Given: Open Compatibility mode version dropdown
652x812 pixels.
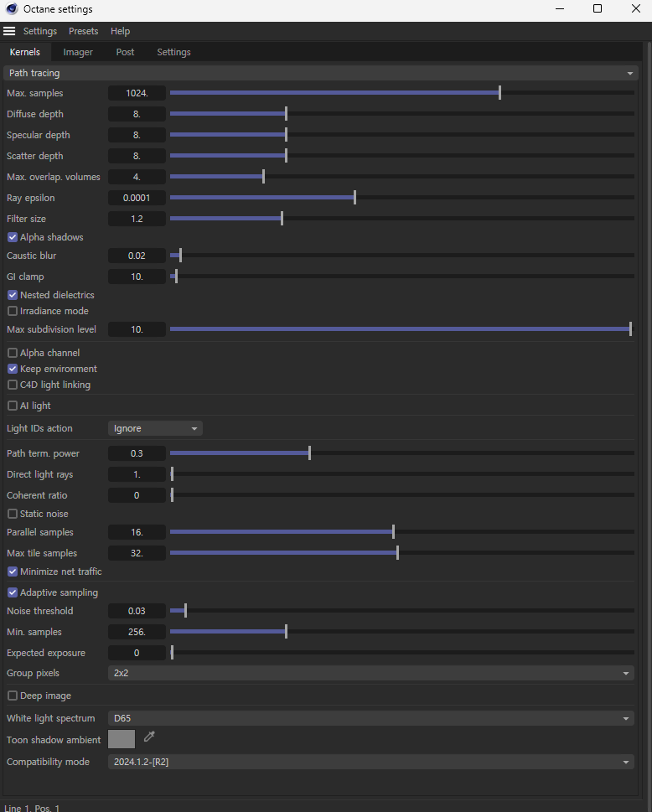Looking at the screenshot, I should pyautogui.click(x=370, y=762).
